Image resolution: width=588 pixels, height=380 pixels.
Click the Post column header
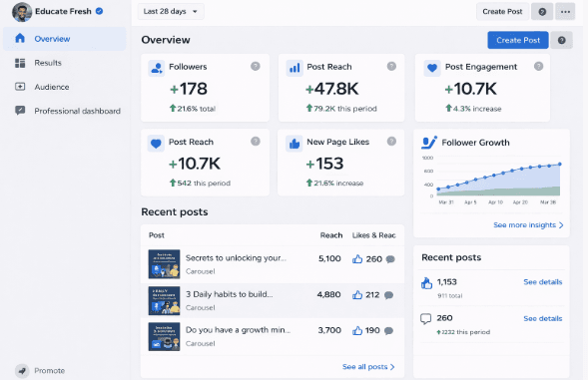click(157, 235)
